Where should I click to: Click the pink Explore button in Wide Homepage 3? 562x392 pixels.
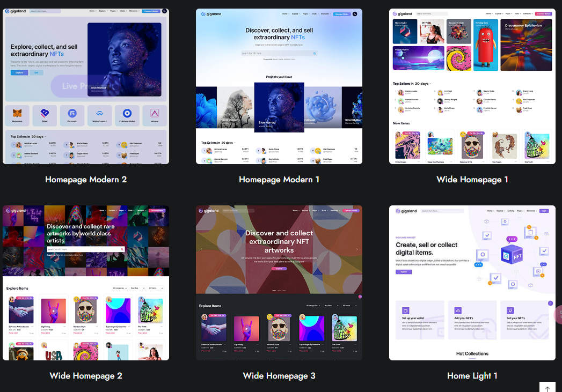click(279, 269)
